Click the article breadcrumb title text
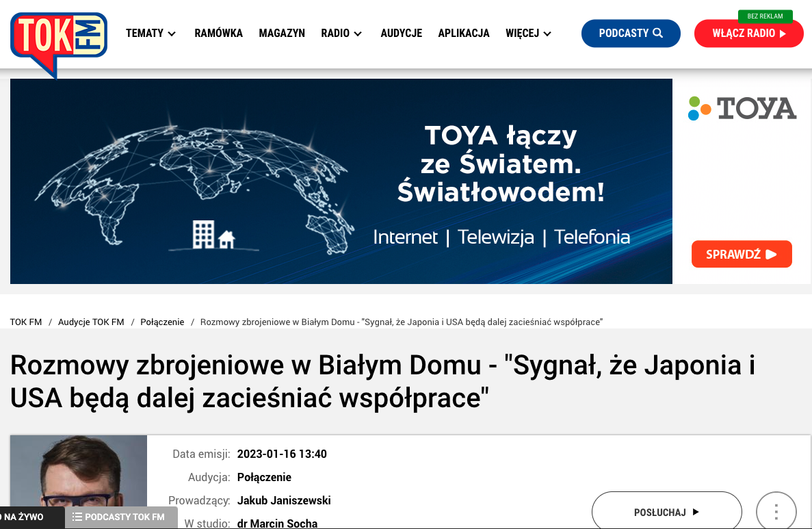This screenshot has height=529, width=812. pos(402,322)
